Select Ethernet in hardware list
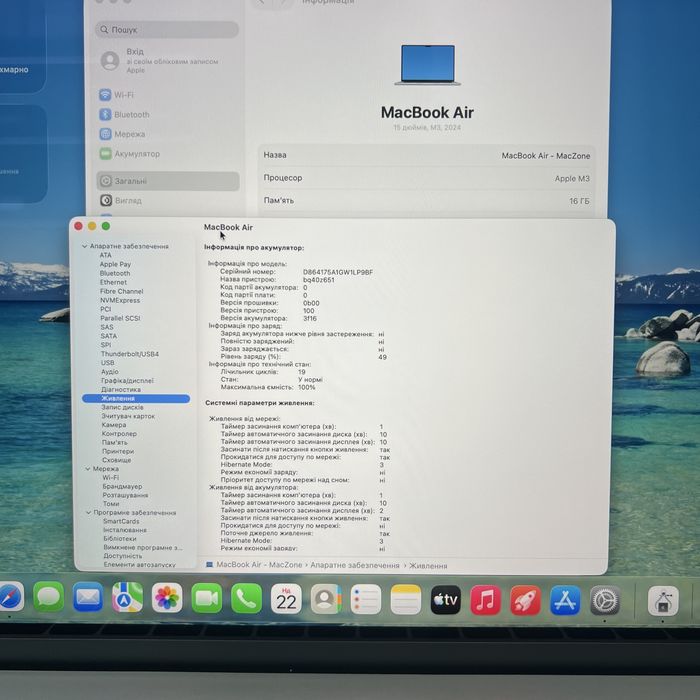This screenshot has height=700, width=700. click(x=113, y=282)
